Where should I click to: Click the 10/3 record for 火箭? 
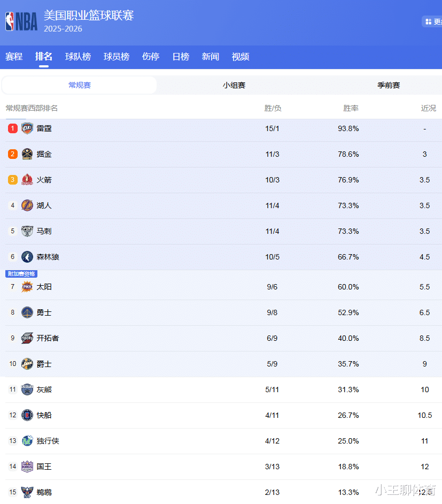[272, 180]
